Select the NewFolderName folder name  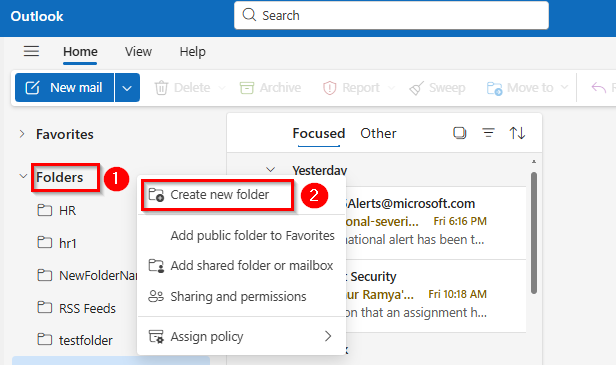click(x=98, y=275)
